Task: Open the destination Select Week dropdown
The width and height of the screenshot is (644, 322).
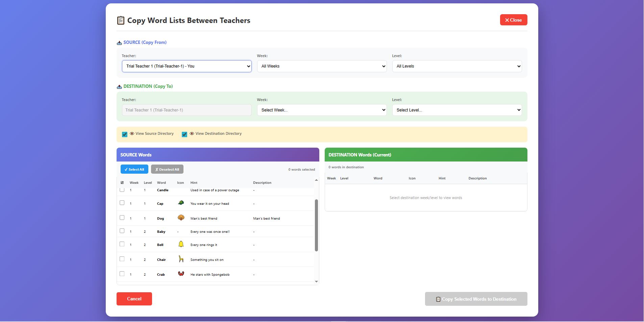Action: [x=322, y=110]
